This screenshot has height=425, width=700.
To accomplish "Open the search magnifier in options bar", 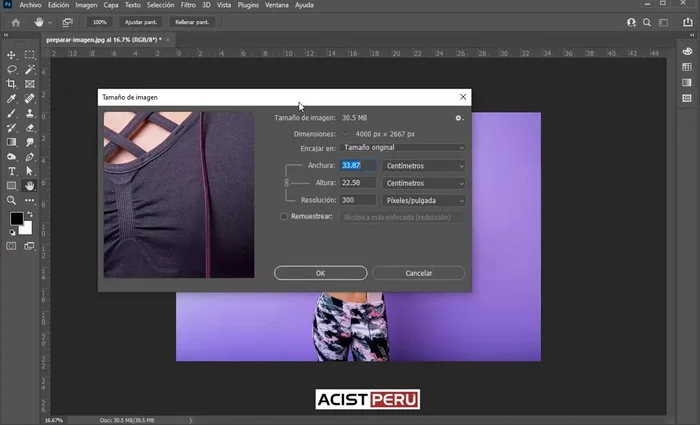I will 646,22.
